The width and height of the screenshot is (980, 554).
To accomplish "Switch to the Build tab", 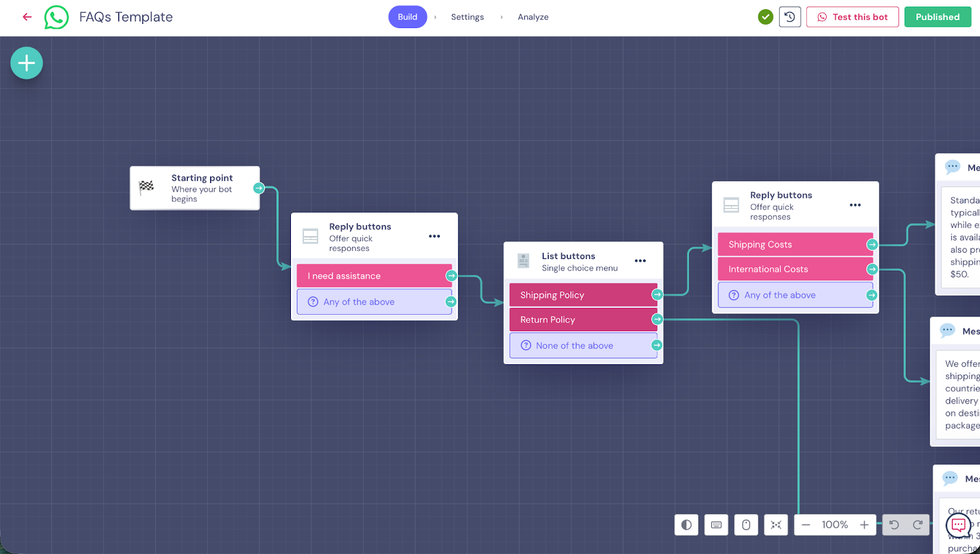I will pos(407,17).
